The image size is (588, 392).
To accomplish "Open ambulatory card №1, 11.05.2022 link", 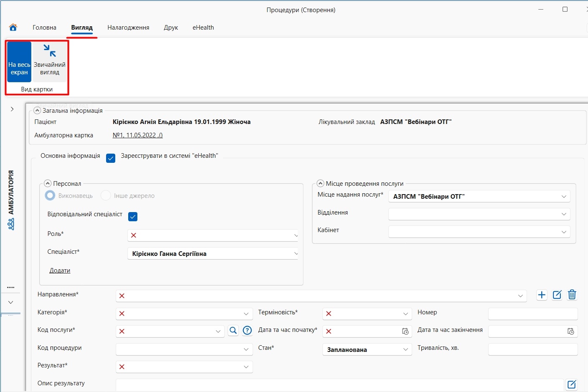I will [x=138, y=135].
